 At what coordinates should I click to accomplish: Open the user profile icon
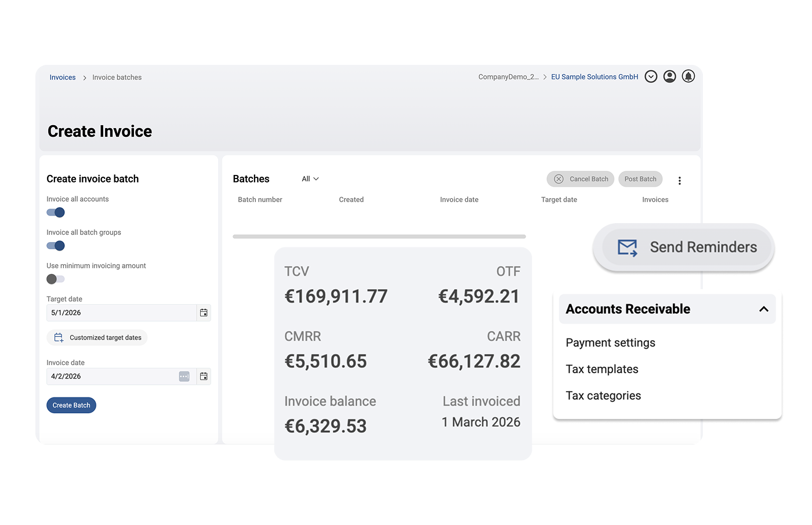click(669, 76)
